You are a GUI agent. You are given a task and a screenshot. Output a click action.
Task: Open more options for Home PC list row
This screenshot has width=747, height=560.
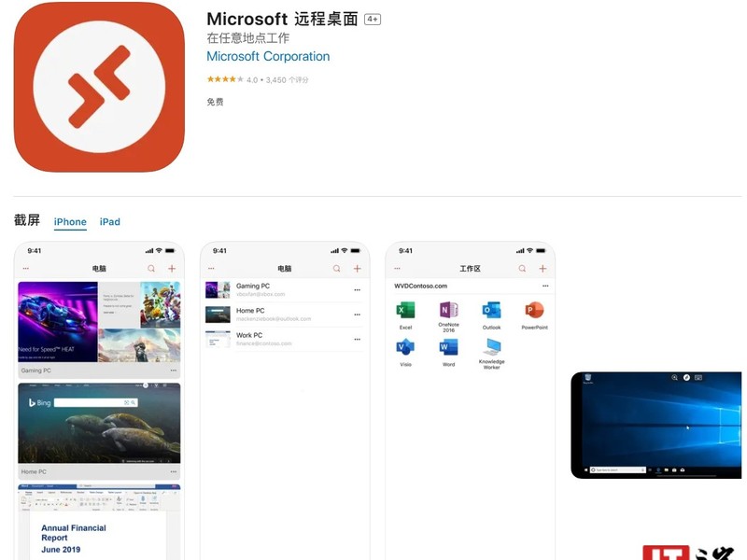click(x=357, y=315)
